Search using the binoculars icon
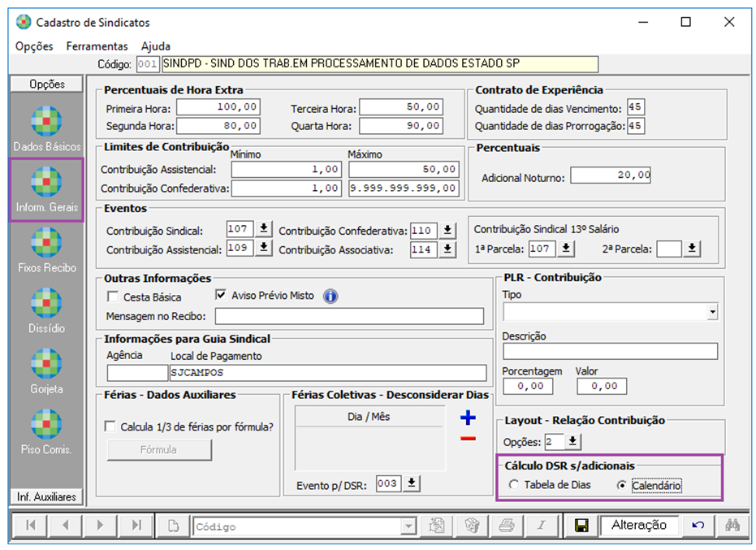Screen dimensions: 756x550 [x=732, y=526]
